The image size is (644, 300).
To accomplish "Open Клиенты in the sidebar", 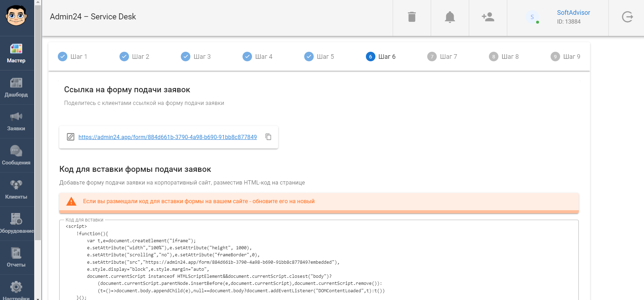I will (x=16, y=189).
